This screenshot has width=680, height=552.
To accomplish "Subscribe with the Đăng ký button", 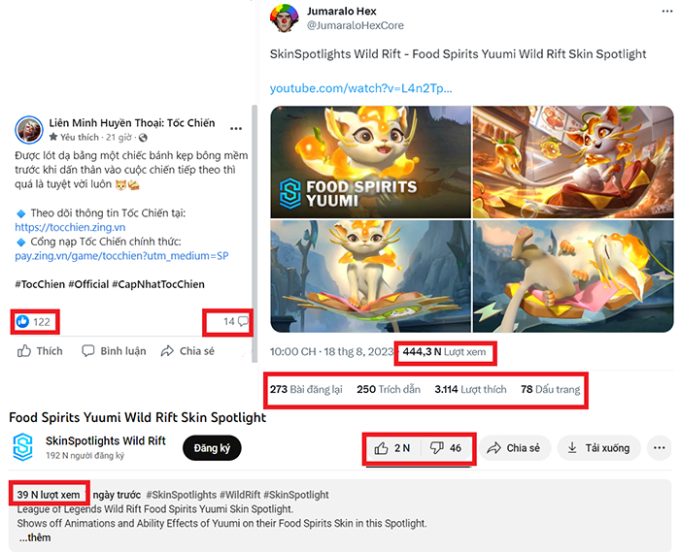I will click(212, 448).
